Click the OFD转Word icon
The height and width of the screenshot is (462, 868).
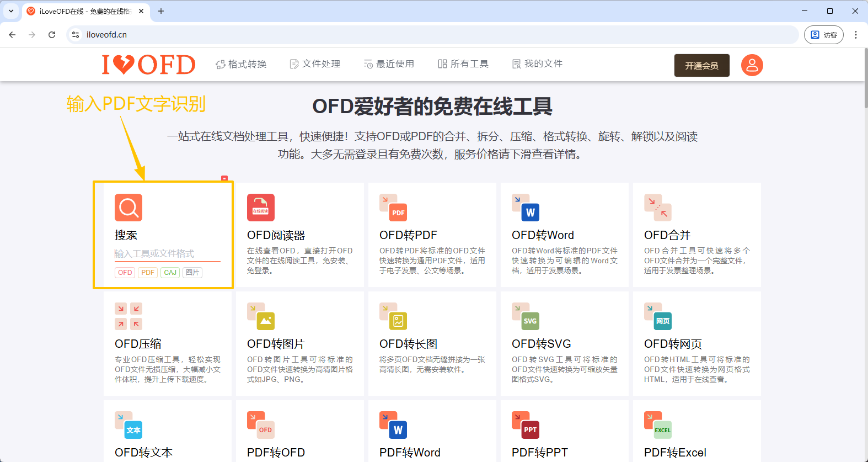pos(526,208)
